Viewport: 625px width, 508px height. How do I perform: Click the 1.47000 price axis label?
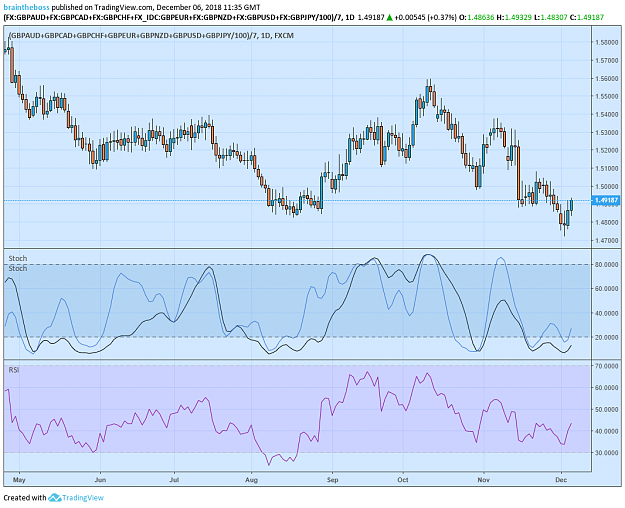(x=607, y=240)
